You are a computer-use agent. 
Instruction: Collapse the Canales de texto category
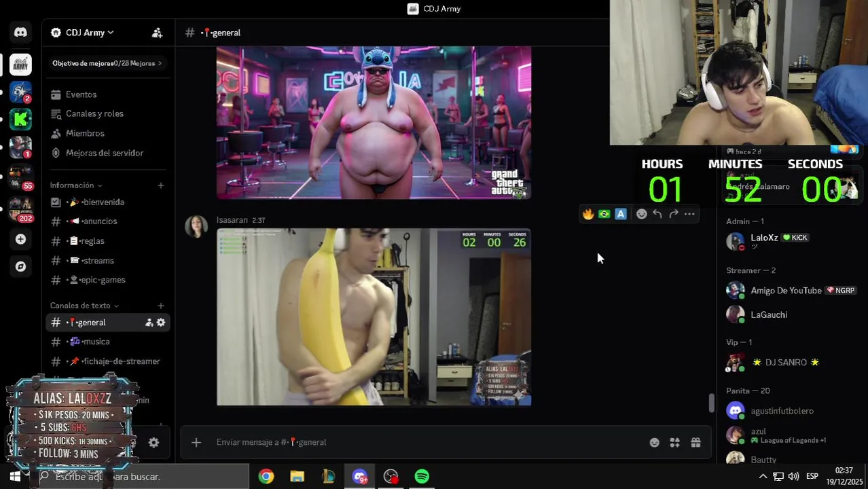click(x=84, y=306)
